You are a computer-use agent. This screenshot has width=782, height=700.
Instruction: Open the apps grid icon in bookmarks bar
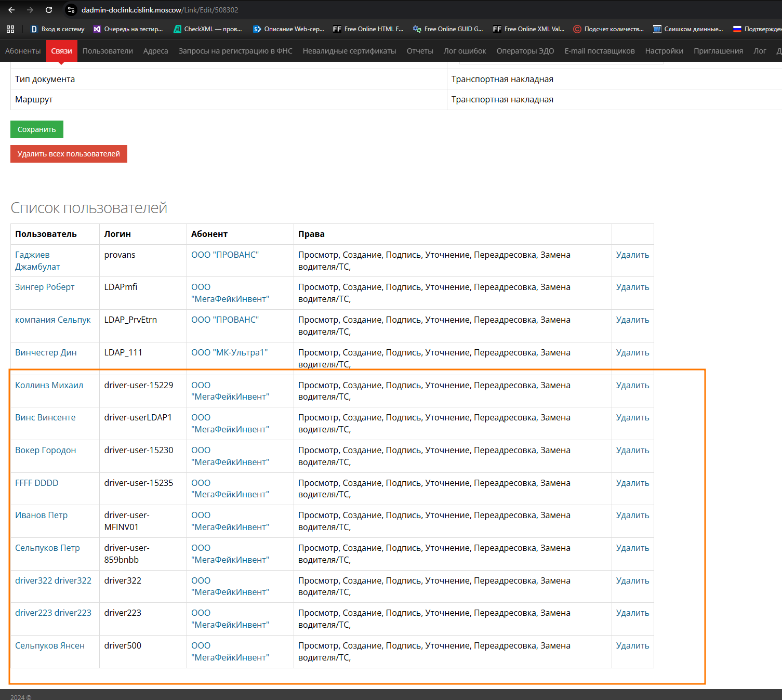click(x=10, y=29)
